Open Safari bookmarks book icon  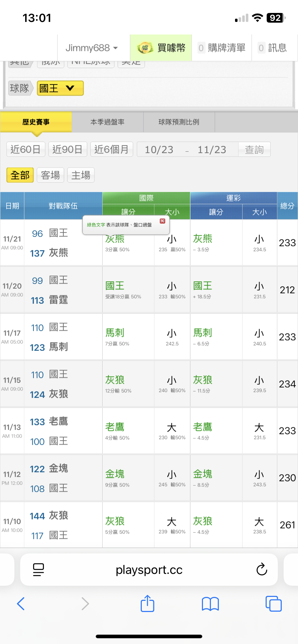[x=210, y=604]
